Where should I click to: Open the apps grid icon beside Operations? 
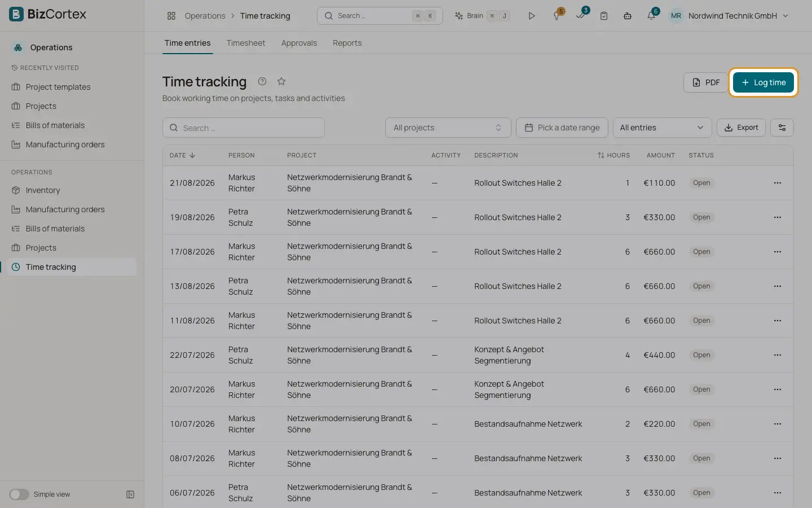tap(171, 16)
